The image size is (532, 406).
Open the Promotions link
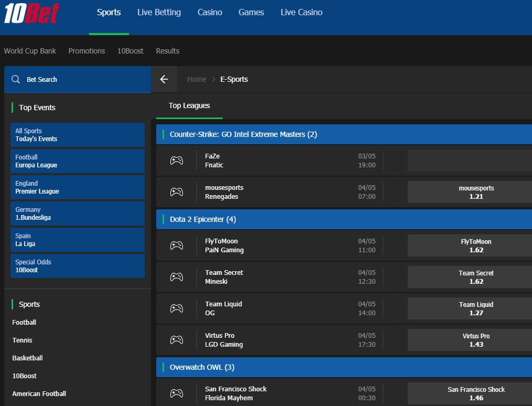click(86, 51)
